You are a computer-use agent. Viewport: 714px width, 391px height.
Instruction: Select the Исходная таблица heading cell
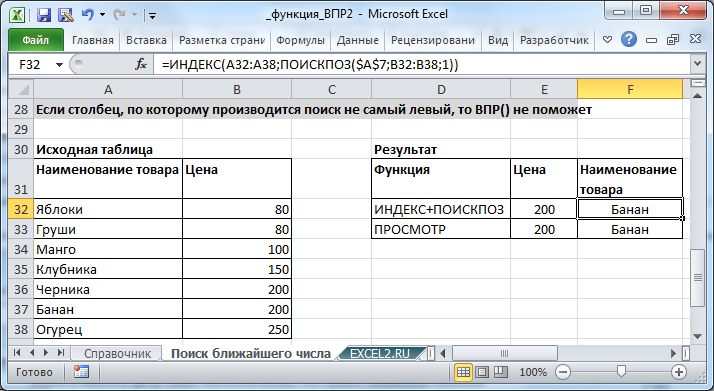108,149
